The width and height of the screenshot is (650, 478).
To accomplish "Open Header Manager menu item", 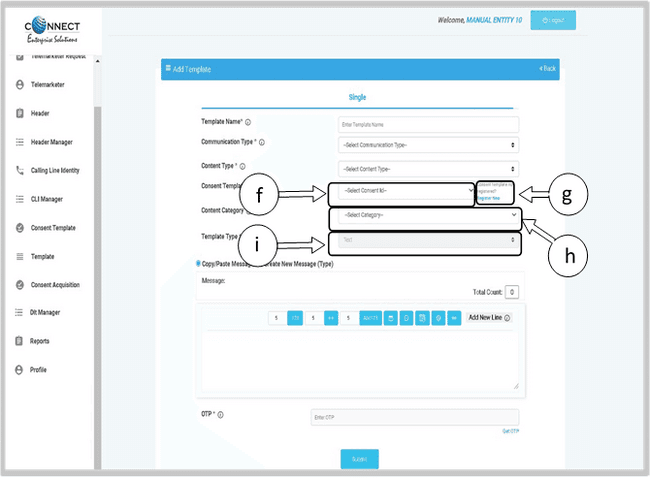I will (65, 142).
